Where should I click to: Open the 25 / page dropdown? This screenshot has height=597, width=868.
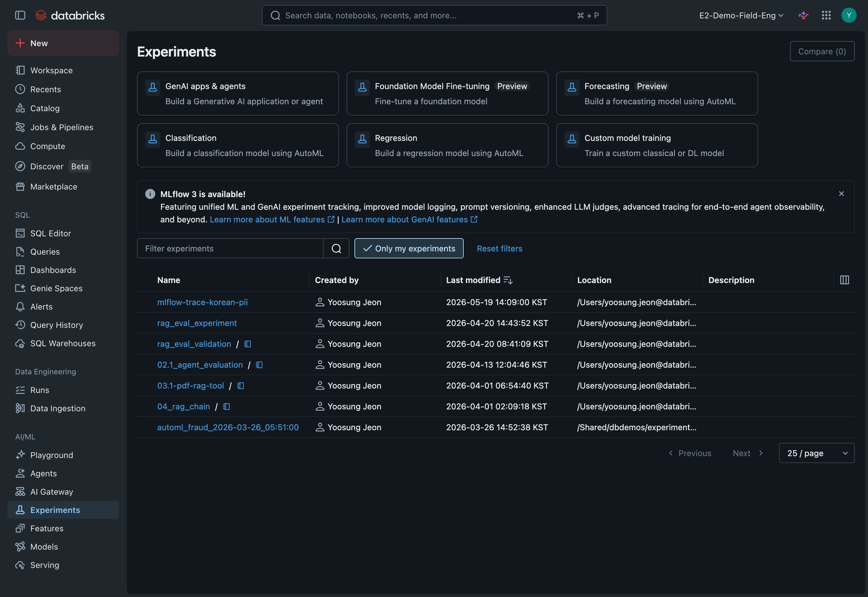(817, 453)
